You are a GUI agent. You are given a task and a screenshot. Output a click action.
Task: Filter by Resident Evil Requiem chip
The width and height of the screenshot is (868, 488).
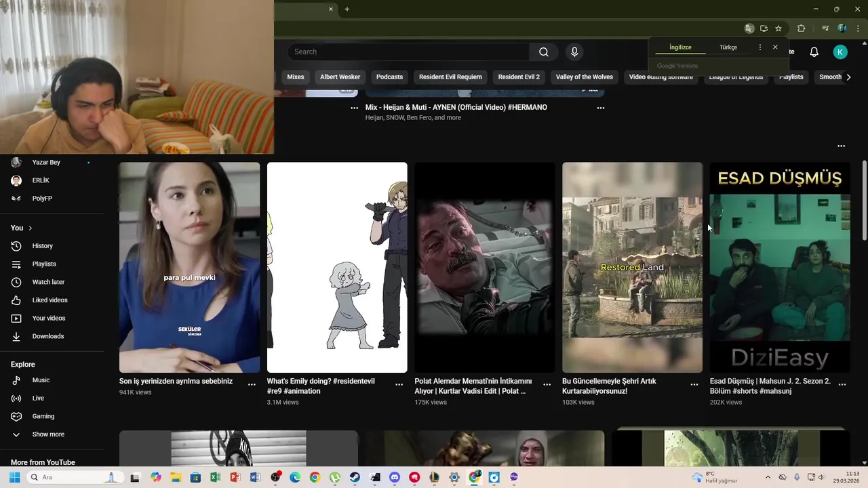(450, 77)
